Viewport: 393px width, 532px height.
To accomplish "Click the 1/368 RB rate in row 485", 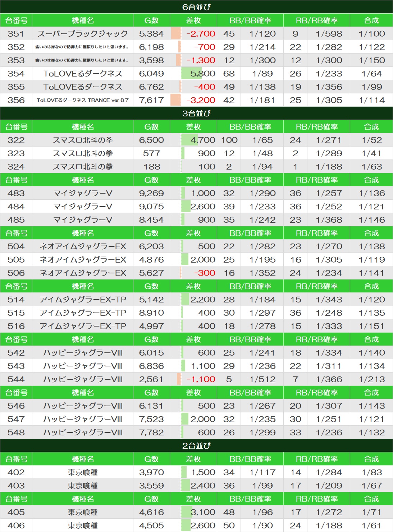I will click(x=329, y=219).
